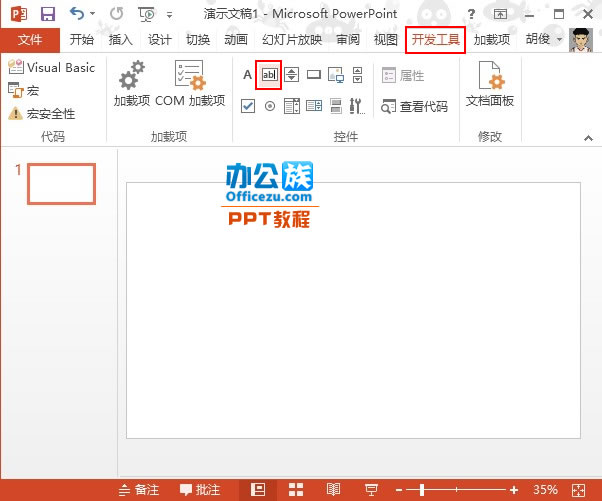The image size is (602, 501).
Task: Open PowerPoint Help question mark
Action: (x=471, y=14)
